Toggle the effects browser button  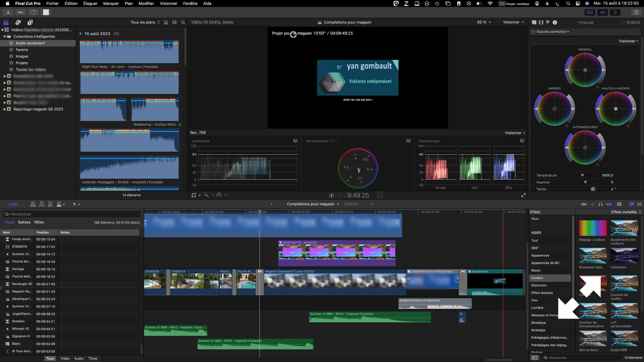pyautogui.click(x=631, y=204)
